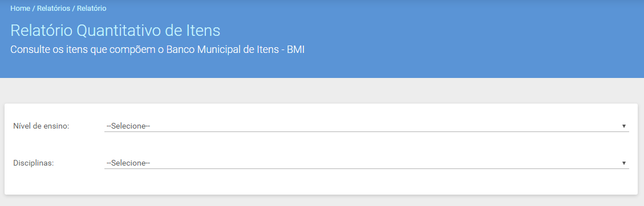Select the Relatório breadcrumb item
644x206 pixels.
92,8
